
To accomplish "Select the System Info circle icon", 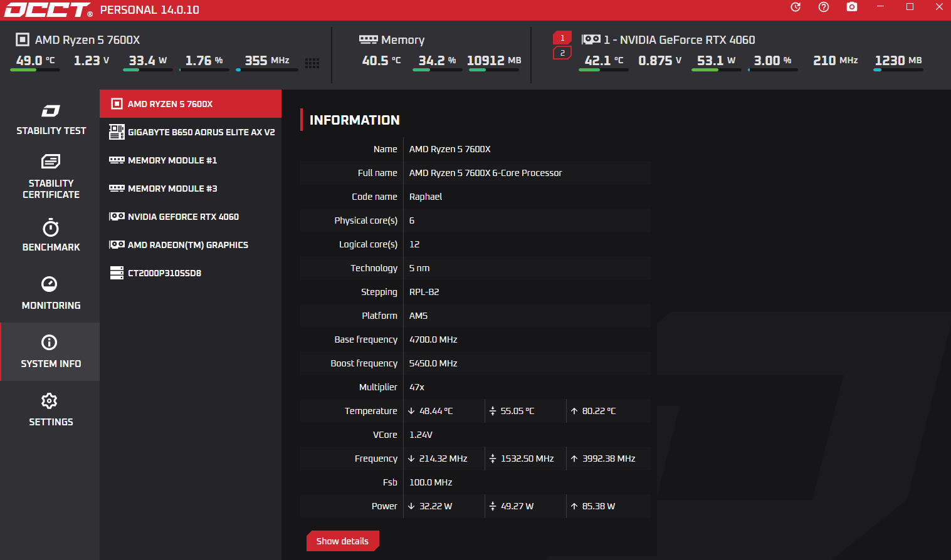I will (x=49, y=343).
